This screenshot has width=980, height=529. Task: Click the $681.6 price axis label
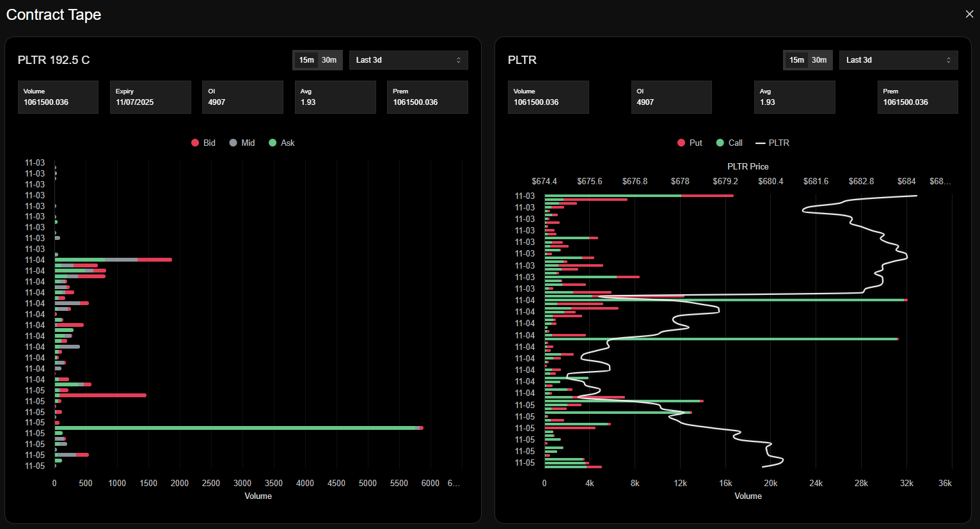tap(816, 181)
